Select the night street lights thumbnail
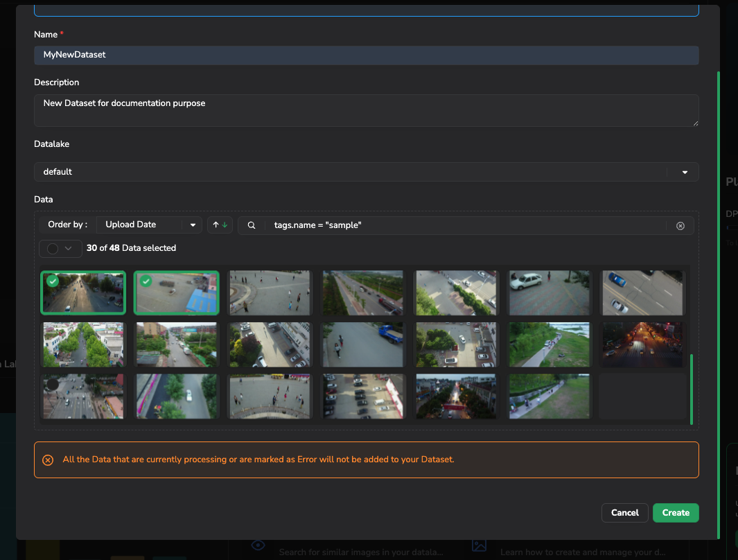 pyautogui.click(x=642, y=344)
